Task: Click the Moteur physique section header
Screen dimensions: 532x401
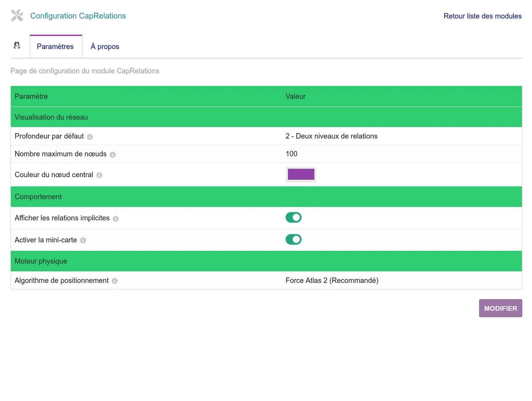Action: pos(266,261)
